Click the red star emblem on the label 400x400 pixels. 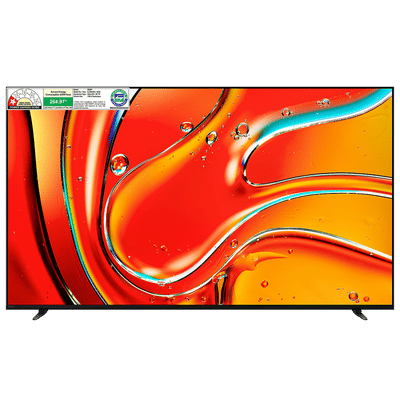[x=13, y=101]
